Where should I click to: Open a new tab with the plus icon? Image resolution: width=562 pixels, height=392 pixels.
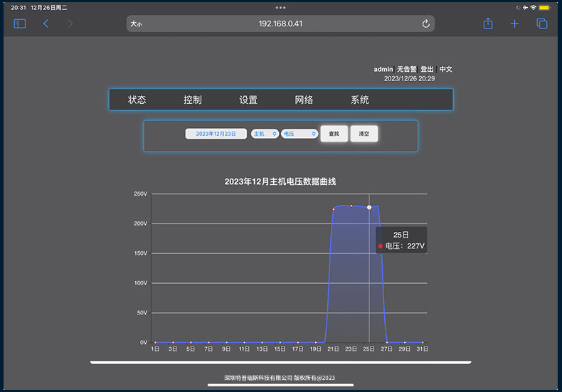pos(514,23)
